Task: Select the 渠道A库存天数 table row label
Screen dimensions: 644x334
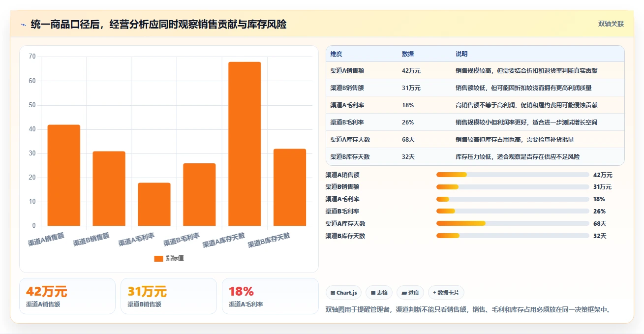Action: 350,140
